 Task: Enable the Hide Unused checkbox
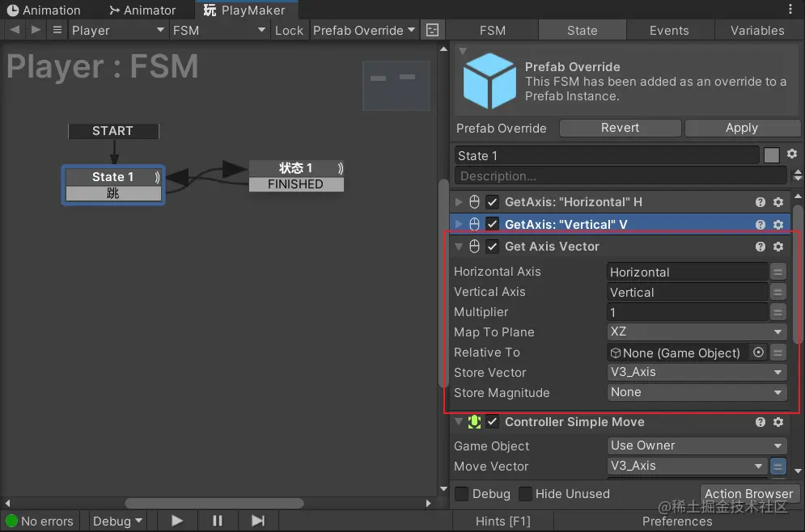click(x=525, y=493)
